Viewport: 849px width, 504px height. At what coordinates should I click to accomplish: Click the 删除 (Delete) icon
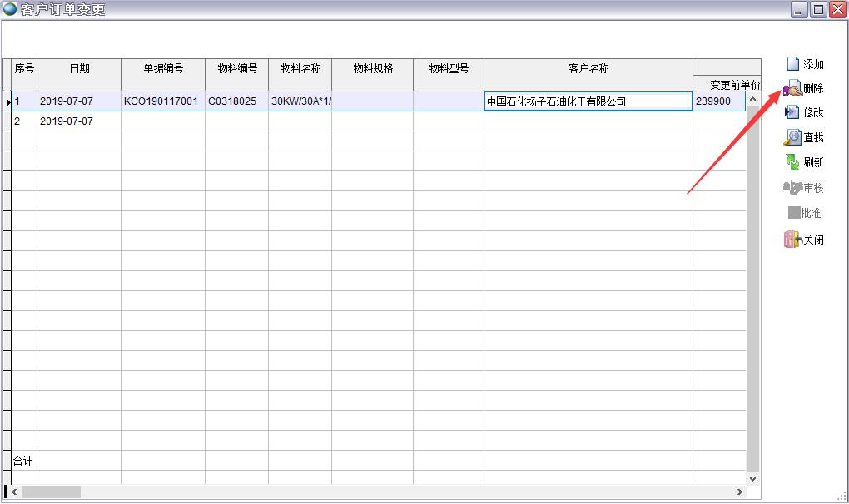792,88
